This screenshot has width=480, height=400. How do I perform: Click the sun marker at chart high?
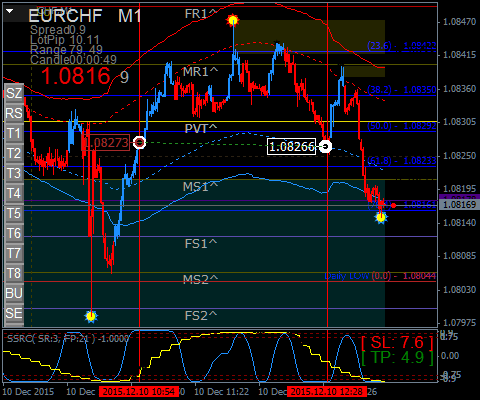tap(233, 21)
